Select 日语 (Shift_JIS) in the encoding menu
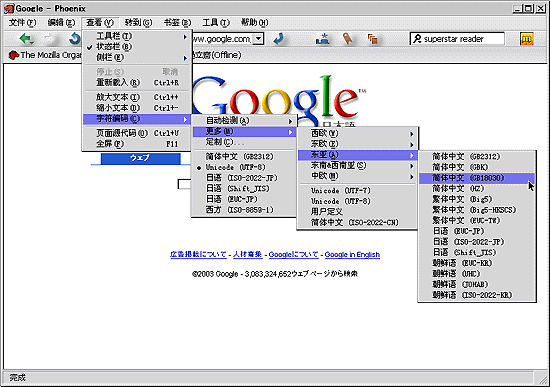Viewport: 550px width, 387px height. coord(244,188)
